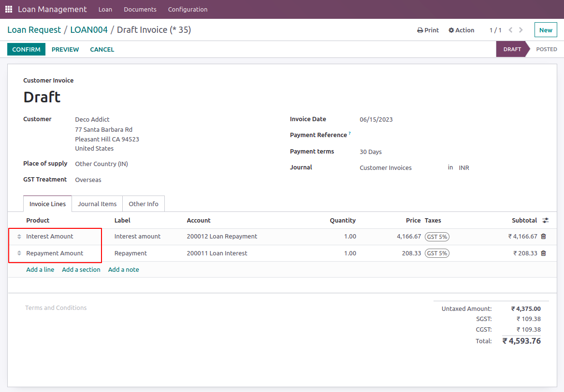Click the ₹ 4,166.67 subtotal cell
This screenshot has width=564, height=392.
(522, 237)
